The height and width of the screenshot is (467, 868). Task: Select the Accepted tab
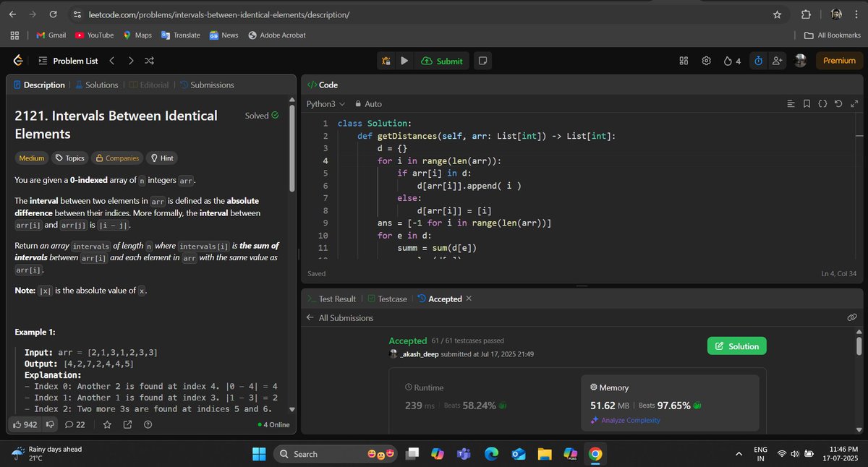(440, 299)
